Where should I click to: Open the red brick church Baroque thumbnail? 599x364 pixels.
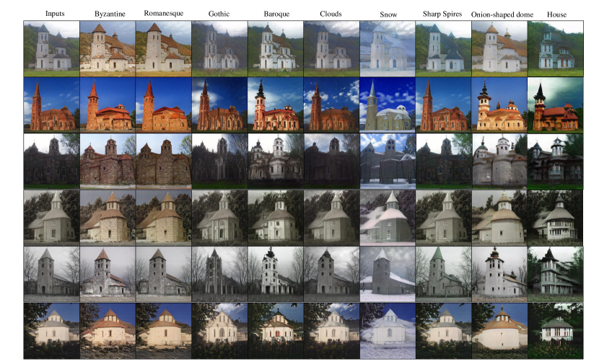pos(275,105)
